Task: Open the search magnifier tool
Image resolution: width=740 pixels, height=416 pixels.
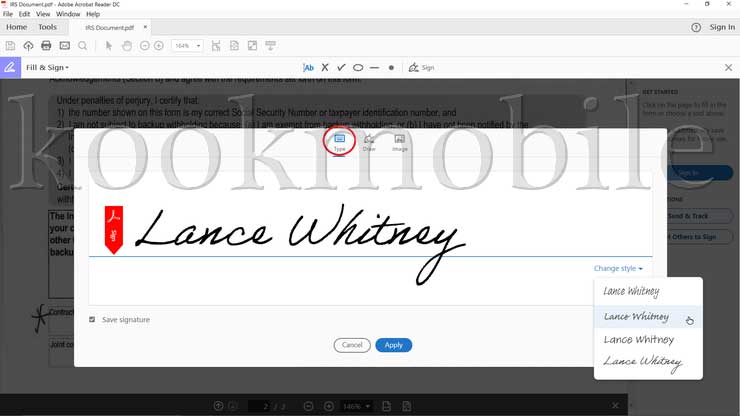Action: (83, 46)
